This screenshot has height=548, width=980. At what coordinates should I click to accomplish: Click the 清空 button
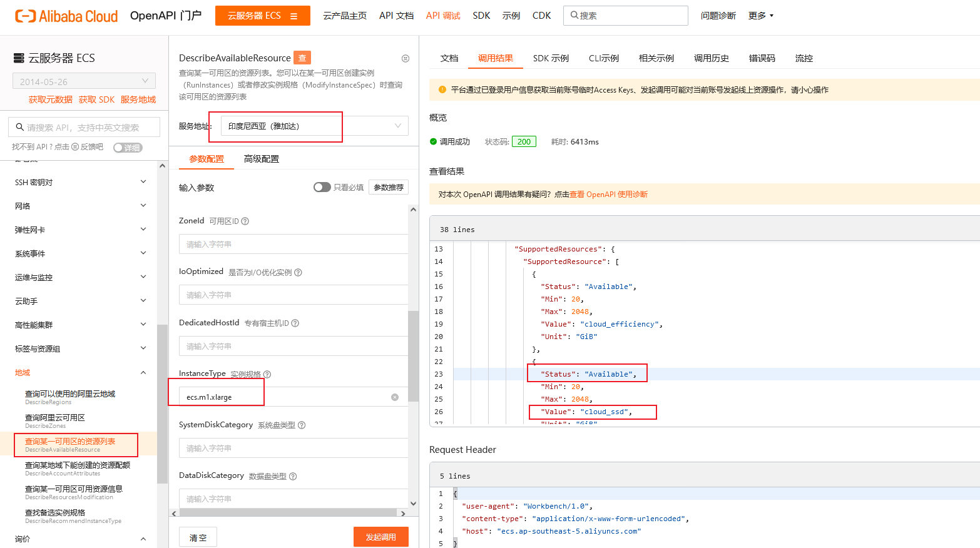point(198,537)
